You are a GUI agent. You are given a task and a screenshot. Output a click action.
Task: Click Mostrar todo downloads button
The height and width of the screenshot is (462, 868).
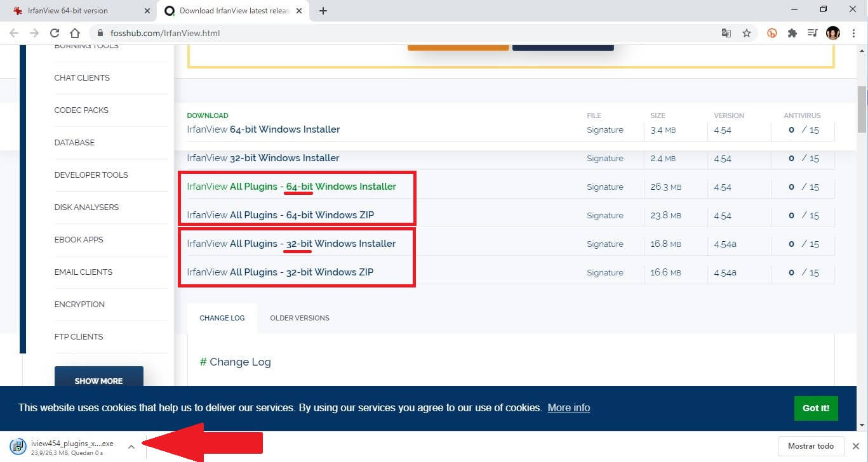click(x=811, y=447)
